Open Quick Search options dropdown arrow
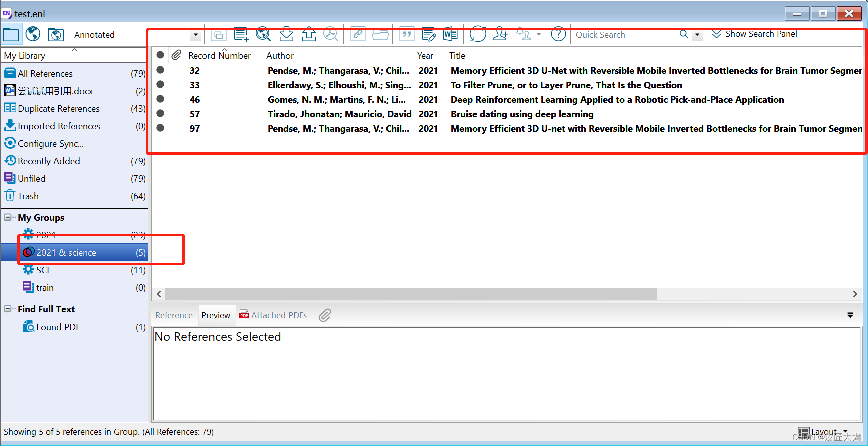The width and height of the screenshot is (868, 446). click(697, 35)
